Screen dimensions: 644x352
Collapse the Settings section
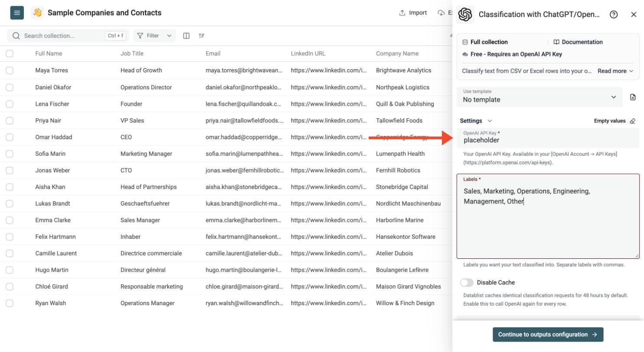coord(476,121)
